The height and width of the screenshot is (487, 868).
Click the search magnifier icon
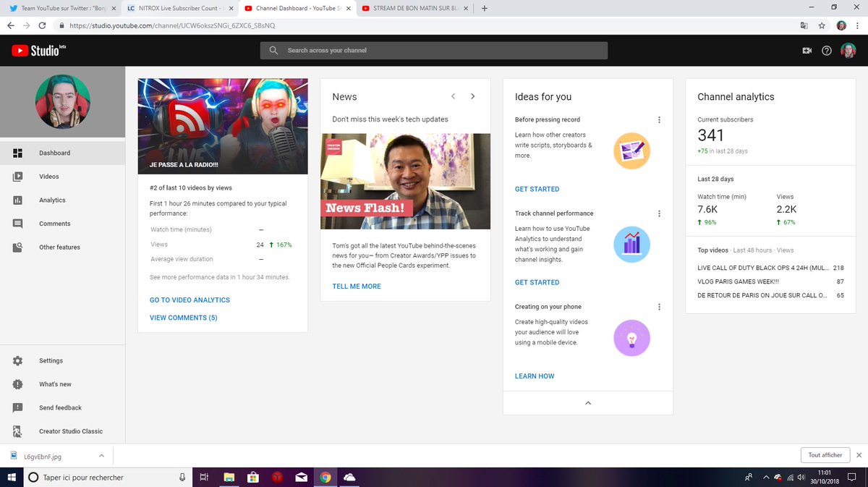(x=273, y=51)
